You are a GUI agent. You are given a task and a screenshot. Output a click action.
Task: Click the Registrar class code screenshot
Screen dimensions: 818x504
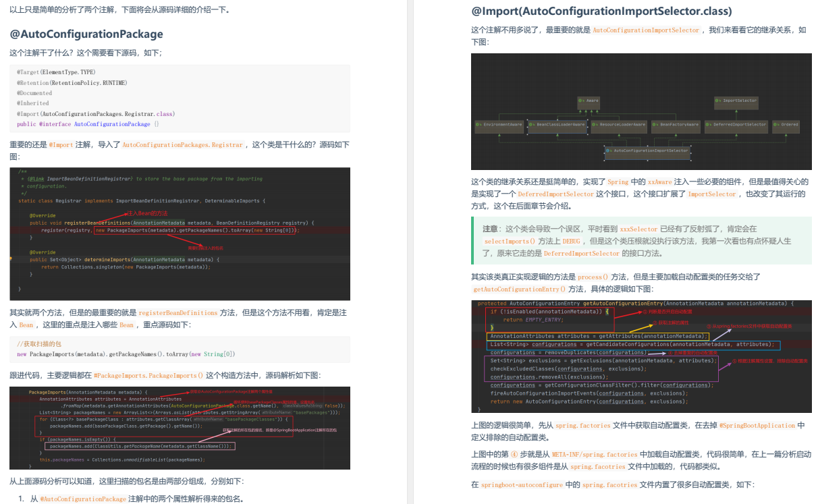180,233
